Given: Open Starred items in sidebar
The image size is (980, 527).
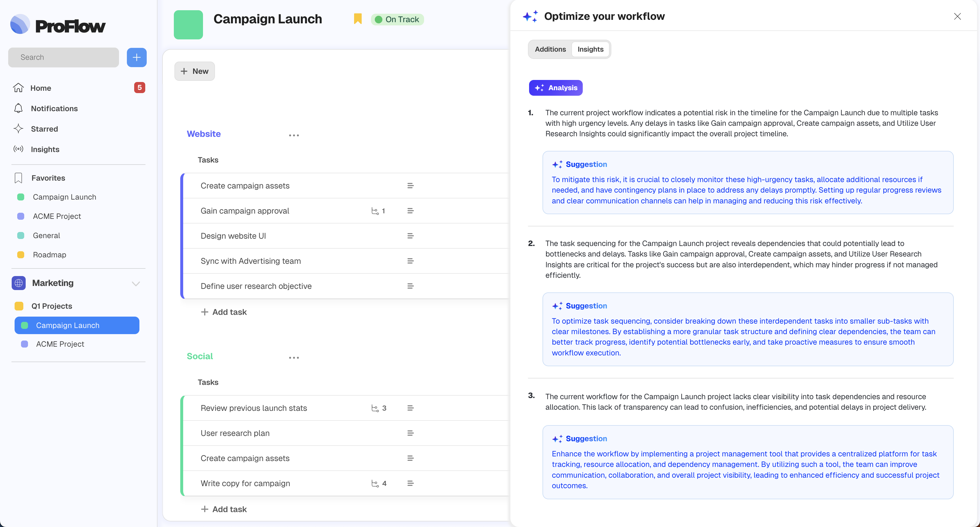Looking at the screenshot, I should tap(44, 129).
